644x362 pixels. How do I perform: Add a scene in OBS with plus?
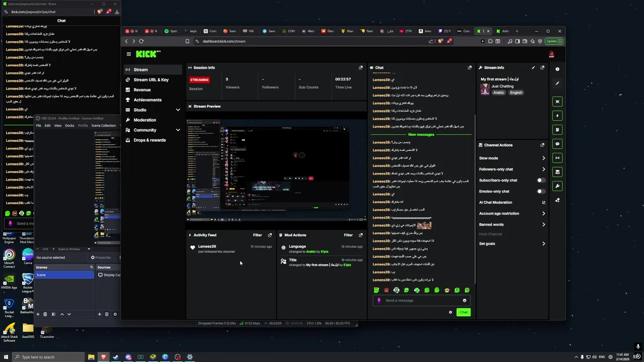[x=38, y=314]
